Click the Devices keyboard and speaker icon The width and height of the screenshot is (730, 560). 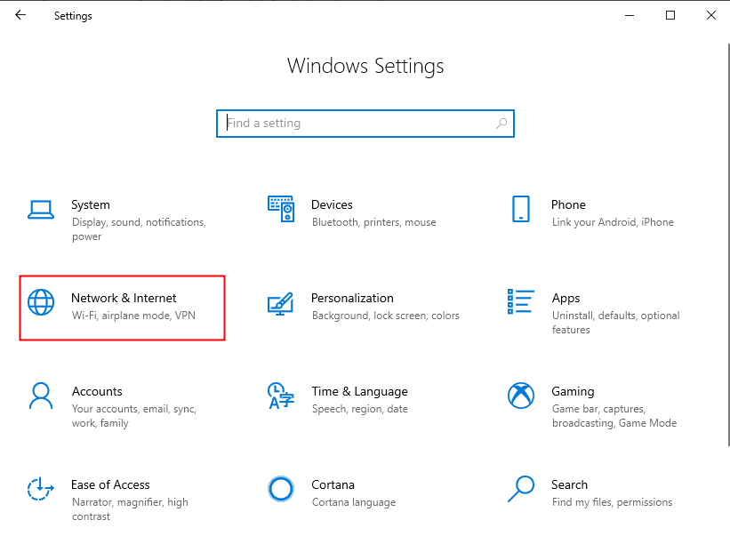click(281, 209)
